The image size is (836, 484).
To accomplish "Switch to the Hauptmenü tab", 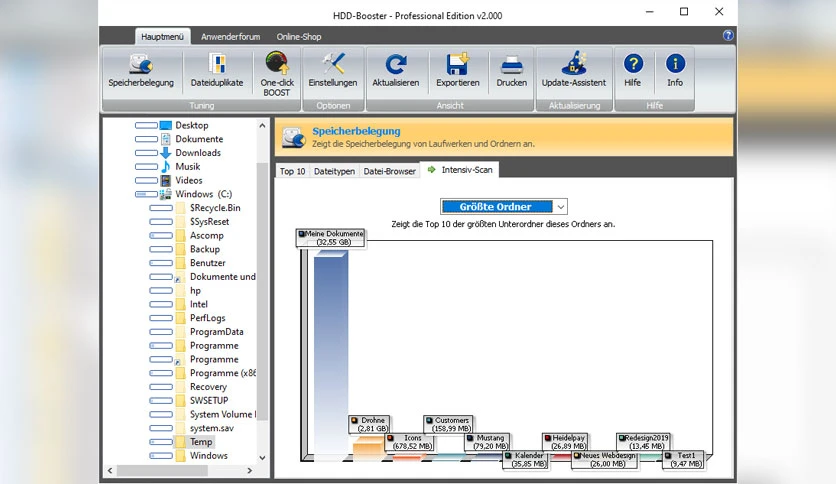I will pyautogui.click(x=162, y=37).
